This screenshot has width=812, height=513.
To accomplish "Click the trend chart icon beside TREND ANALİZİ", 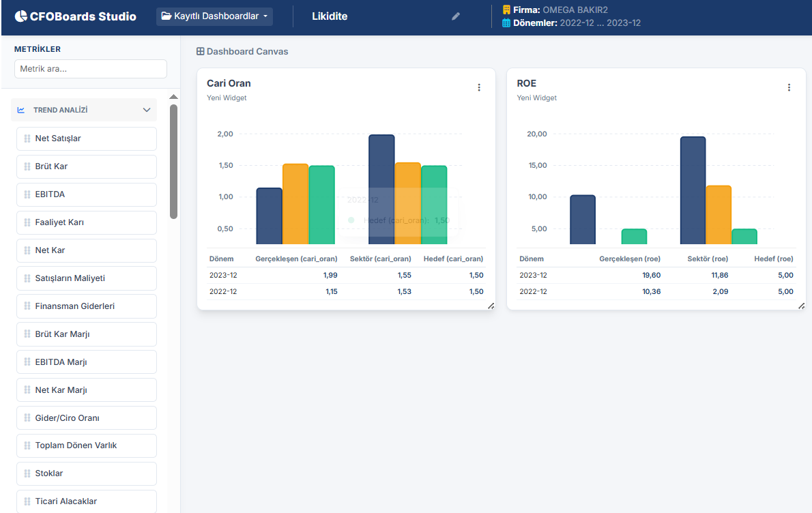I will (21, 110).
